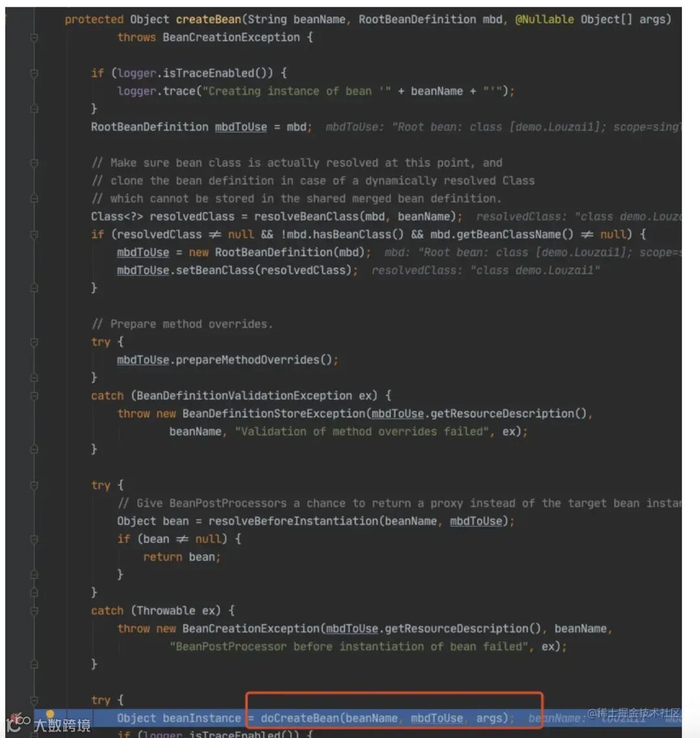
Task: Collapse the 'catch (Throwable ex)' block
Action: [34, 611]
